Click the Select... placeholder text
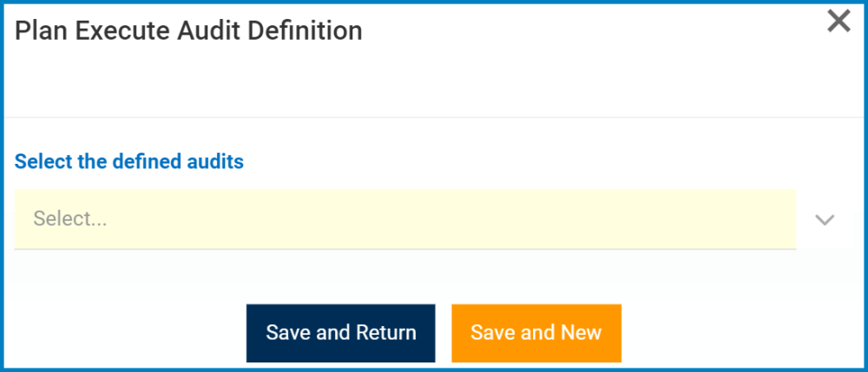 (x=70, y=219)
